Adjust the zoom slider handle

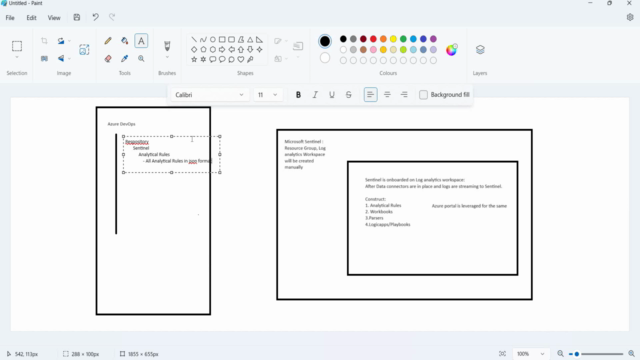point(577,354)
